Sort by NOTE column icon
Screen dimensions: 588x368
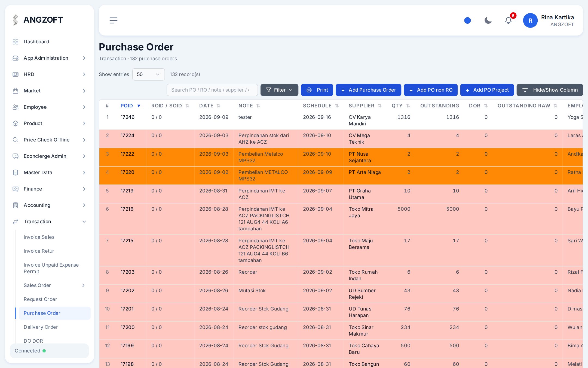pos(258,106)
